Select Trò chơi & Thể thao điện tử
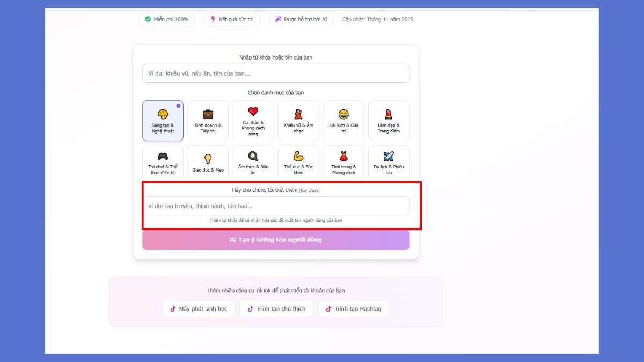 pos(163,162)
